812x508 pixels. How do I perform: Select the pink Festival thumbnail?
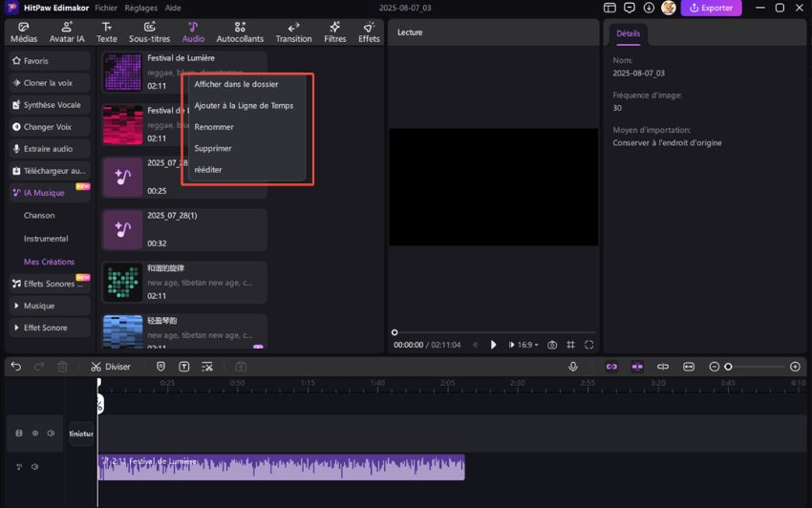click(x=122, y=125)
